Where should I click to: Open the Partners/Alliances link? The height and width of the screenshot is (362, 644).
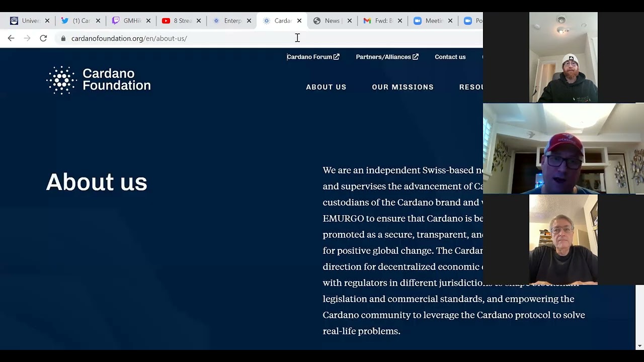pyautogui.click(x=387, y=57)
